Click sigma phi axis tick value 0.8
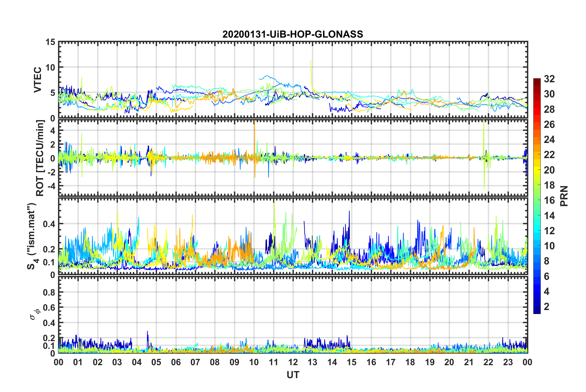 (49, 292)
